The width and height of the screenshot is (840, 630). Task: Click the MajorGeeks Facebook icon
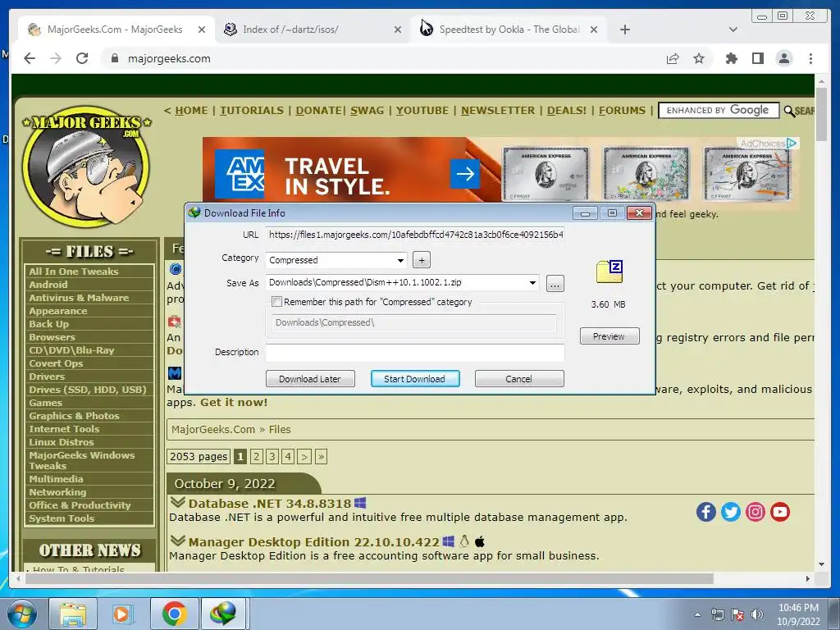pyautogui.click(x=706, y=512)
